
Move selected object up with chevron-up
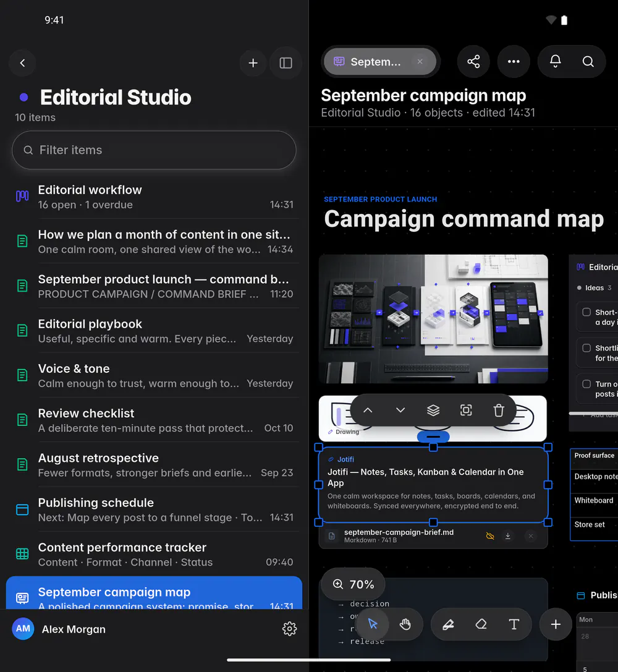368,410
